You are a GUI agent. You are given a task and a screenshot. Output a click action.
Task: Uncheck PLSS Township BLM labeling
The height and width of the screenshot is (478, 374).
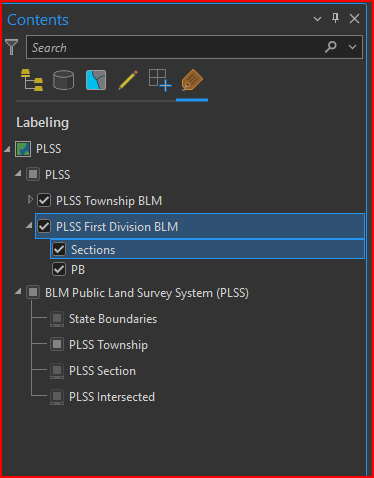44,200
